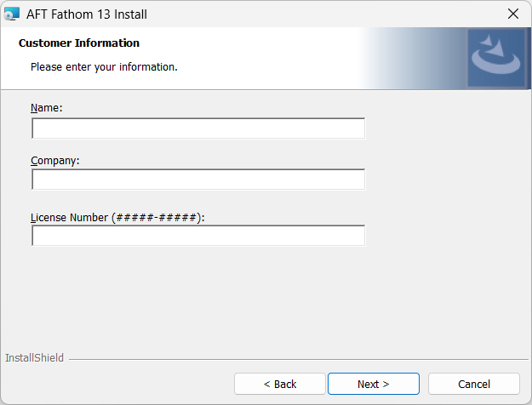The width and height of the screenshot is (532, 405).
Task: Click the 'Customer Information' heading
Action: point(78,43)
